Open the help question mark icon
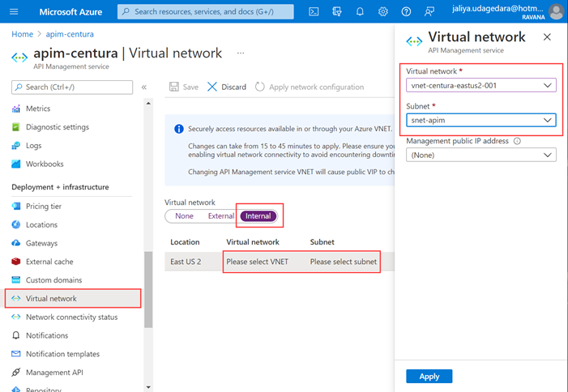568x392 pixels. 406,12
